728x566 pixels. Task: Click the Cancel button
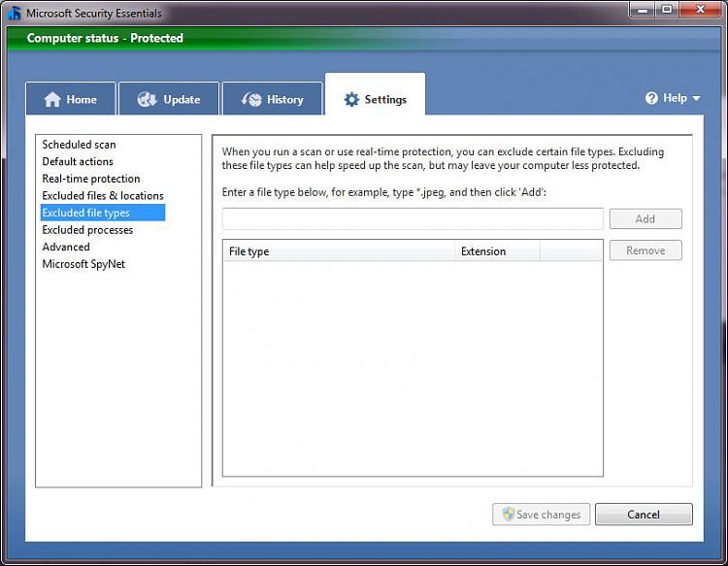click(644, 515)
